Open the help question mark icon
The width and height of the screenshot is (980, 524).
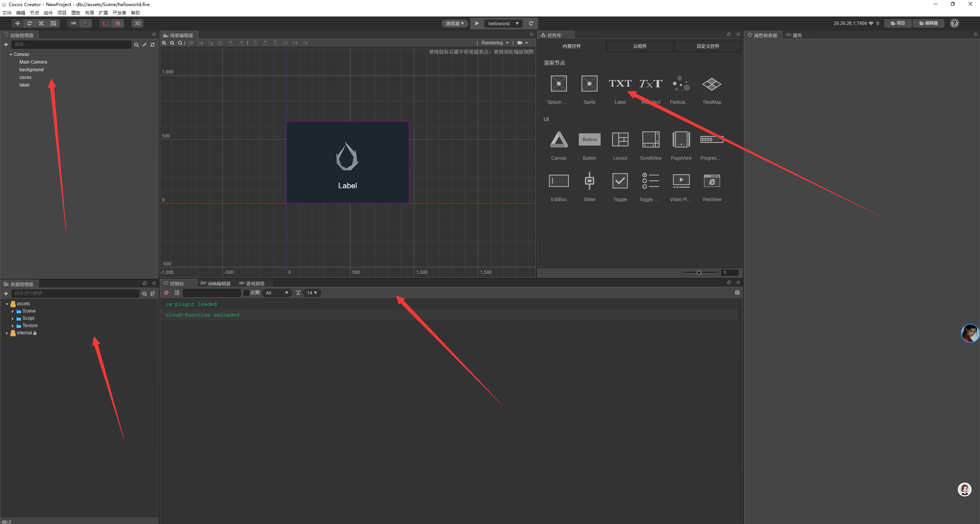954,23
